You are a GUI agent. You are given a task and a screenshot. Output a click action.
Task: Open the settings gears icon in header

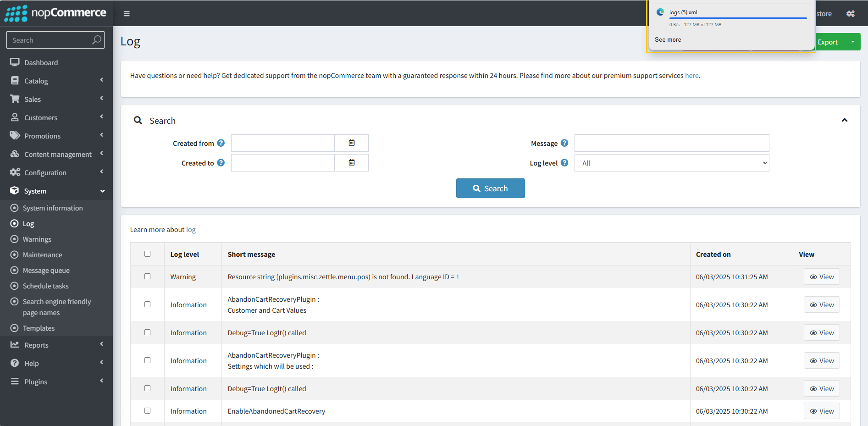coord(850,14)
